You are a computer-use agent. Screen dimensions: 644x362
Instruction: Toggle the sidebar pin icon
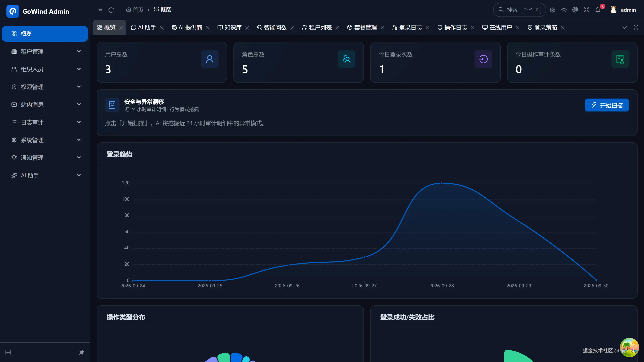click(x=82, y=352)
